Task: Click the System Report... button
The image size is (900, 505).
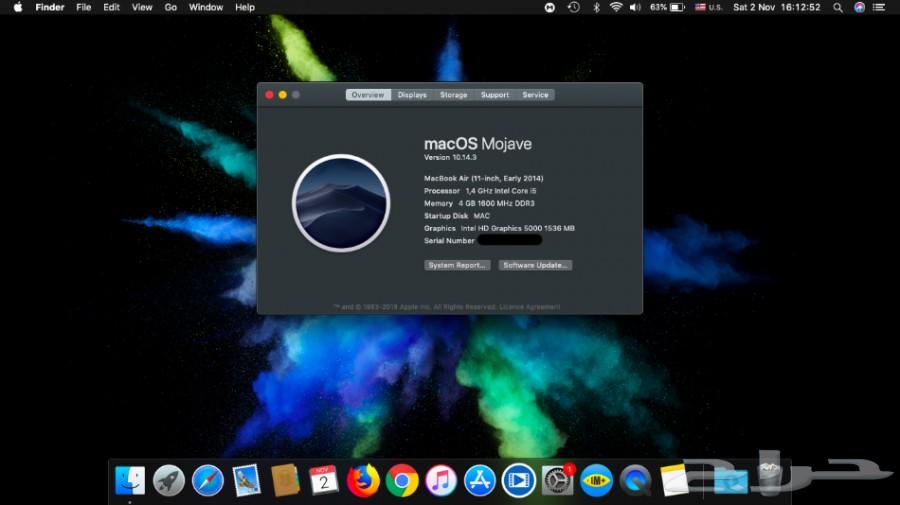Action: (x=457, y=265)
